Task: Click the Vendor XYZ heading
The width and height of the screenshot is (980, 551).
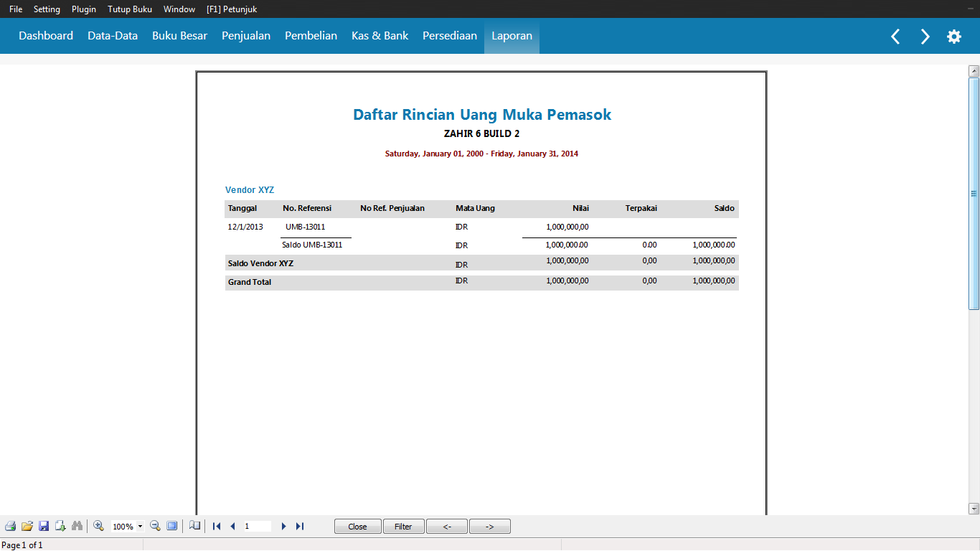Action: click(250, 190)
